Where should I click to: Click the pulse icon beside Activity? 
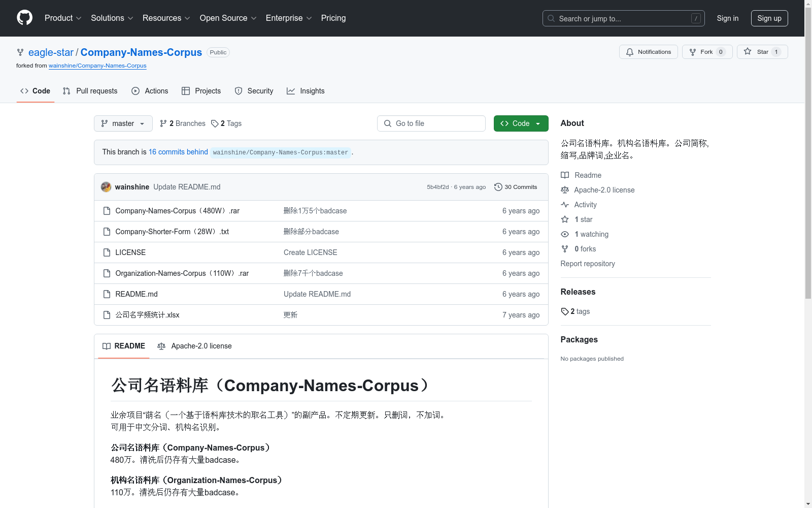point(565,205)
